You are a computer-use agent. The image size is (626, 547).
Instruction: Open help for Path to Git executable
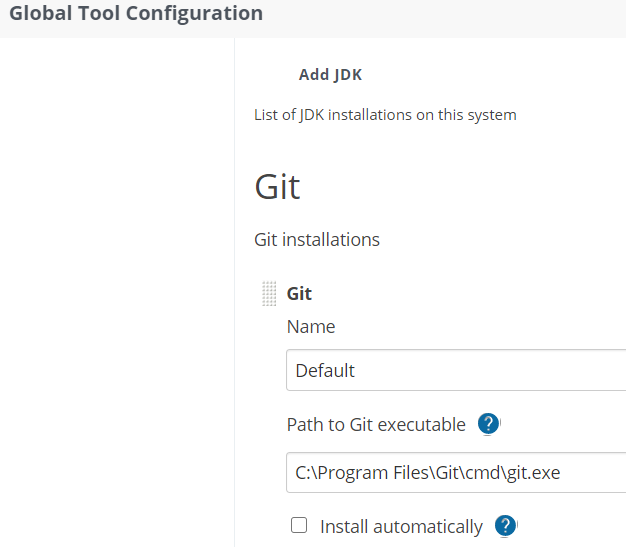[x=488, y=424]
